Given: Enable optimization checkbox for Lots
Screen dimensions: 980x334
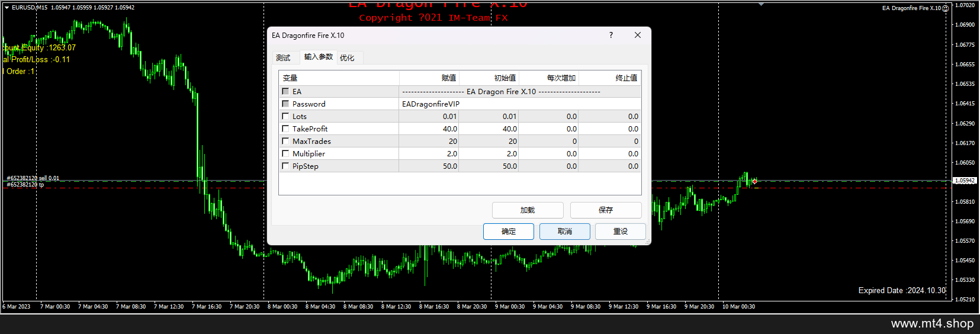Looking at the screenshot, I should (x=285, y=116).
